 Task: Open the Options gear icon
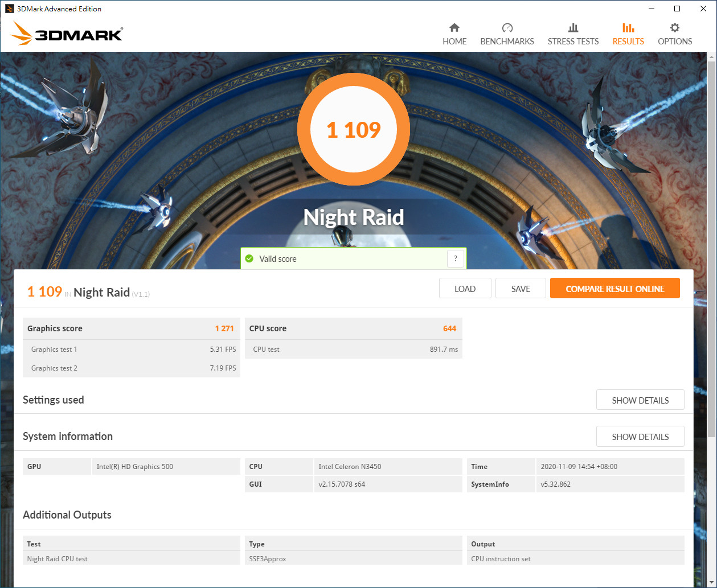click(x=675, y=28)
